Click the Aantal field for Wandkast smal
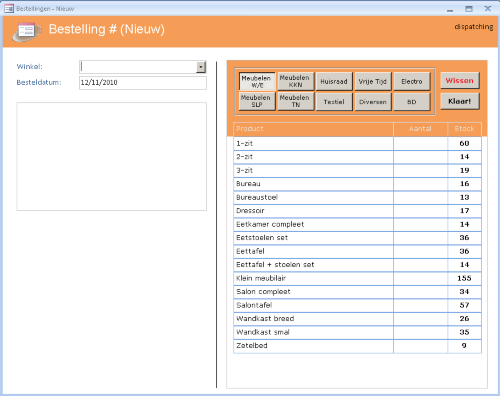The image size is (500, 396). coord(420,333)
